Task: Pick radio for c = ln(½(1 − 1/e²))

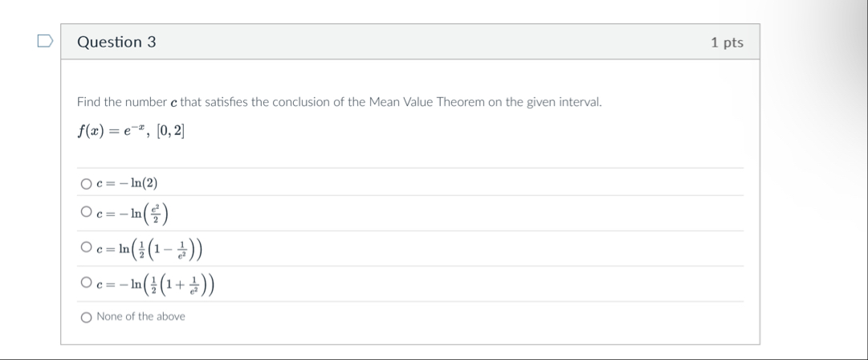Action: click(86, 248)
